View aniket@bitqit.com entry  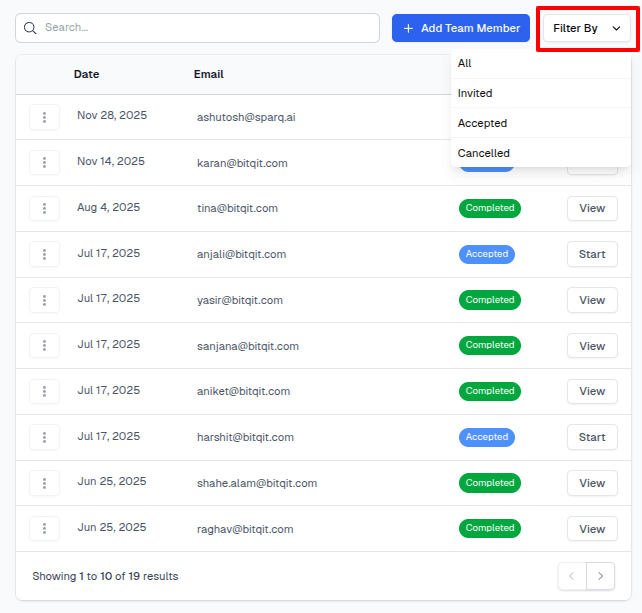592,391
